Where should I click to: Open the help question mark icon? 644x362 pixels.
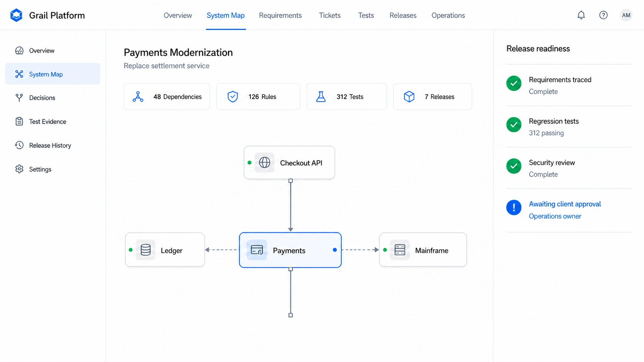(604, 15)
